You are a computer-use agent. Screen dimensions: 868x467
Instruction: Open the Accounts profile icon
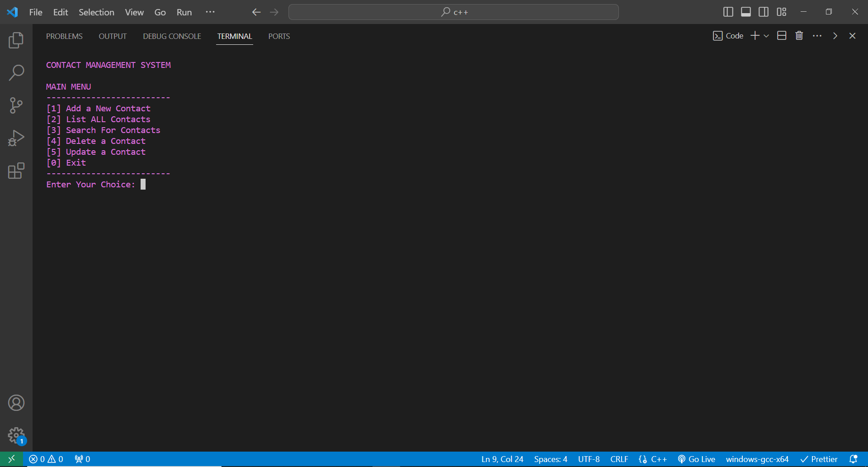click(16, 403)
